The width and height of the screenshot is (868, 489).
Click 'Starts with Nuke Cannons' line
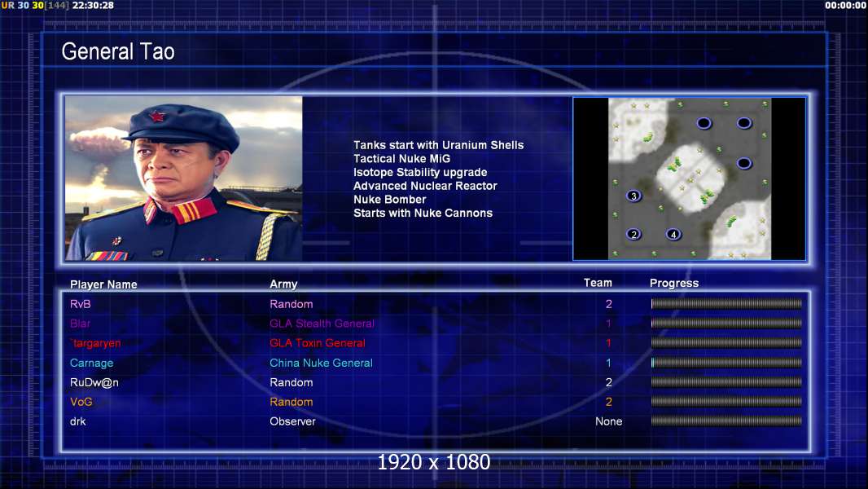[423, 214]
